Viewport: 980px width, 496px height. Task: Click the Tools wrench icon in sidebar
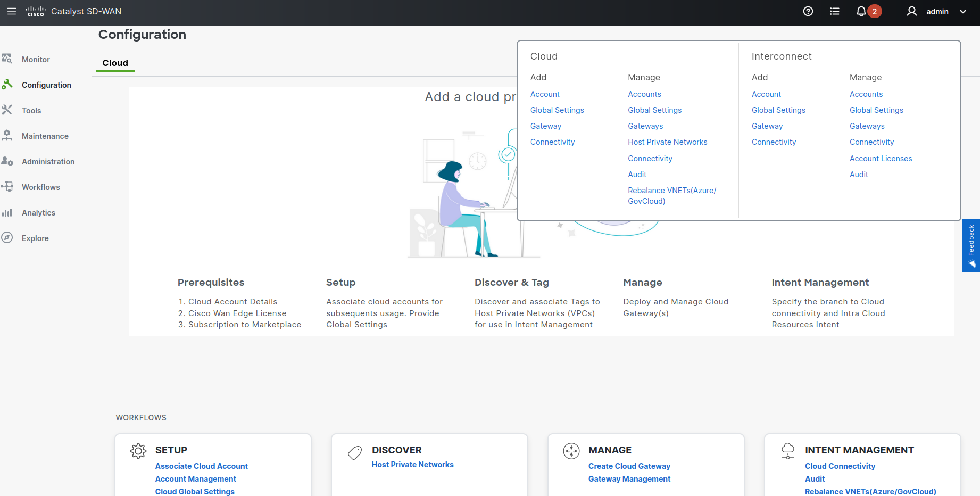click(x=7, y=110)
